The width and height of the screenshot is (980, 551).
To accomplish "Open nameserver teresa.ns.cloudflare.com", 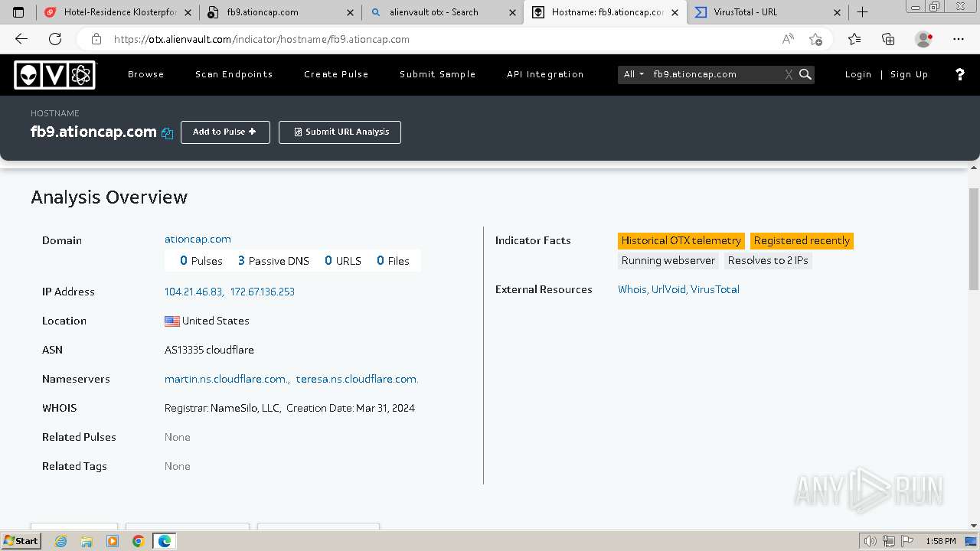I will (x=356, y=379).
